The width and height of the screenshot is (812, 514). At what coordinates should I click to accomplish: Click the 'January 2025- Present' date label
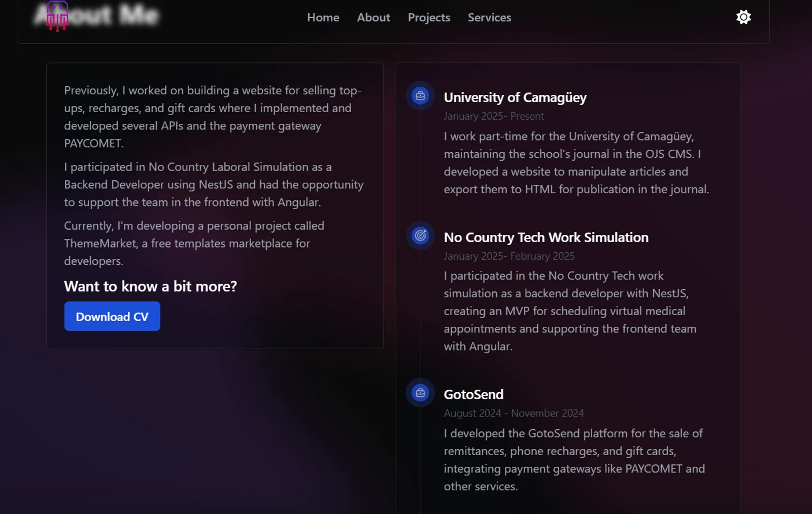(x=493, y=116)
